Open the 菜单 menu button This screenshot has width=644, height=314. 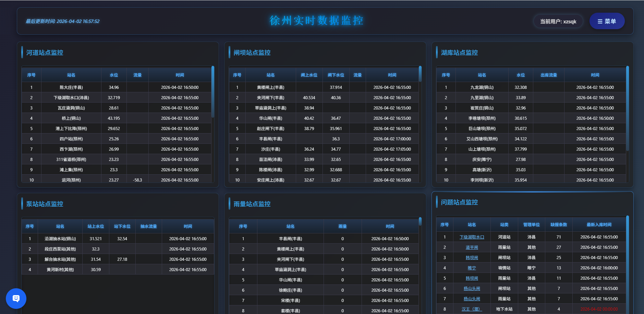click(607, 21)
